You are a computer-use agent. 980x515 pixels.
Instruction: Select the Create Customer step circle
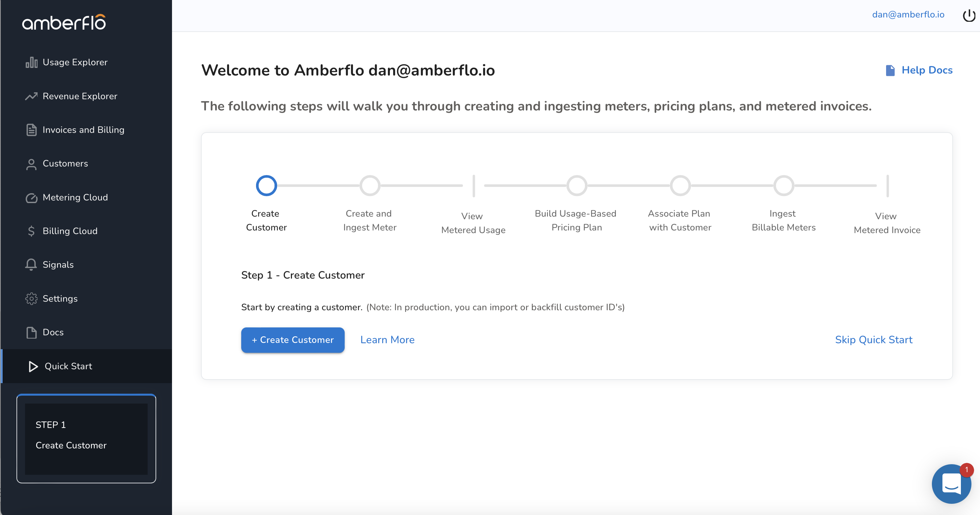point(266,186)
